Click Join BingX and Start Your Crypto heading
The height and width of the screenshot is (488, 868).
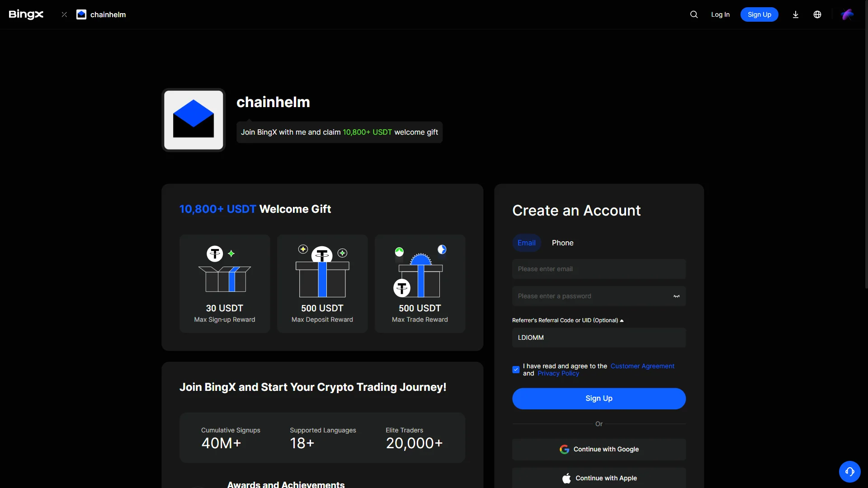[313, 387]
